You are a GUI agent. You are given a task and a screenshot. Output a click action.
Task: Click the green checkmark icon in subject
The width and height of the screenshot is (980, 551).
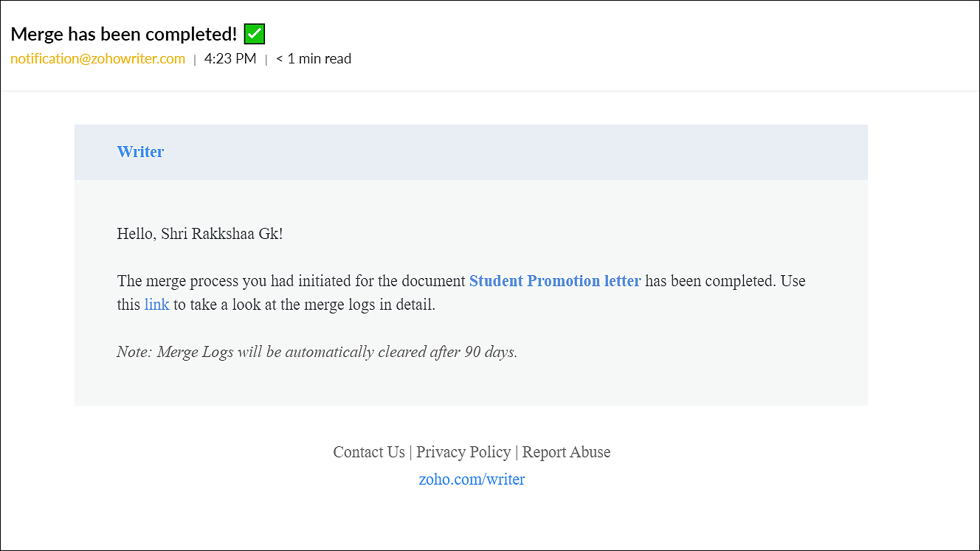(254, 34)
